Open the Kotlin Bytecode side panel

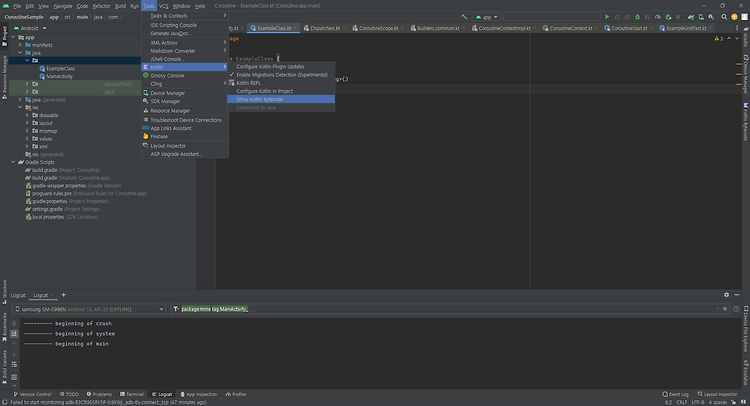[x=746, y=121]
